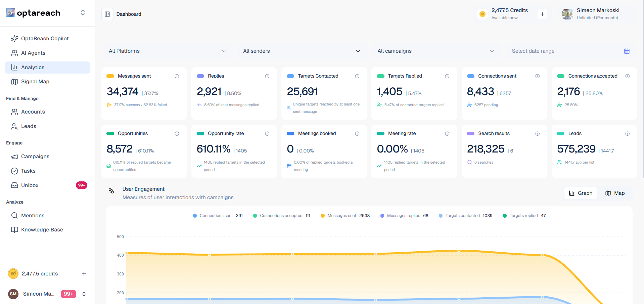Open Mentions in the Analyze section

pos(47,216)
